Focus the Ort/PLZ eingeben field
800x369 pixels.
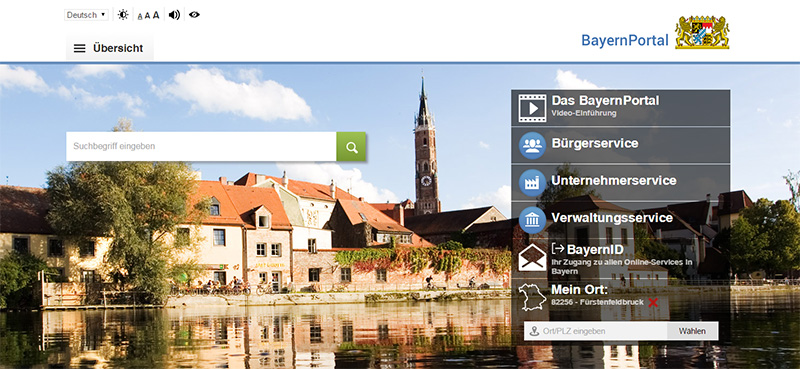point(595,331)
